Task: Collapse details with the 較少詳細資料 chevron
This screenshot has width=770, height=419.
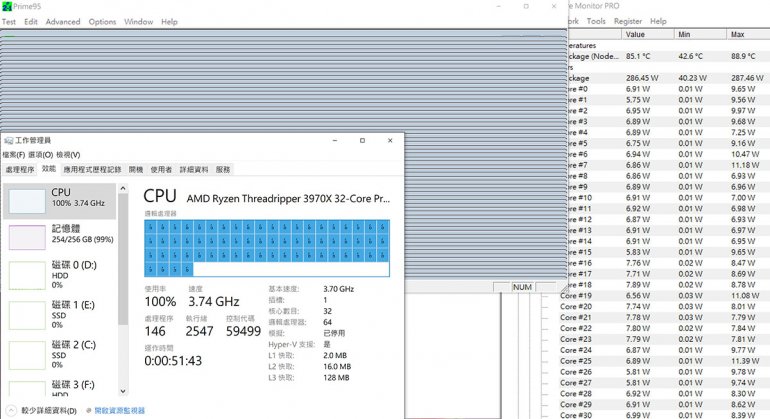Action: click(11, 410)
